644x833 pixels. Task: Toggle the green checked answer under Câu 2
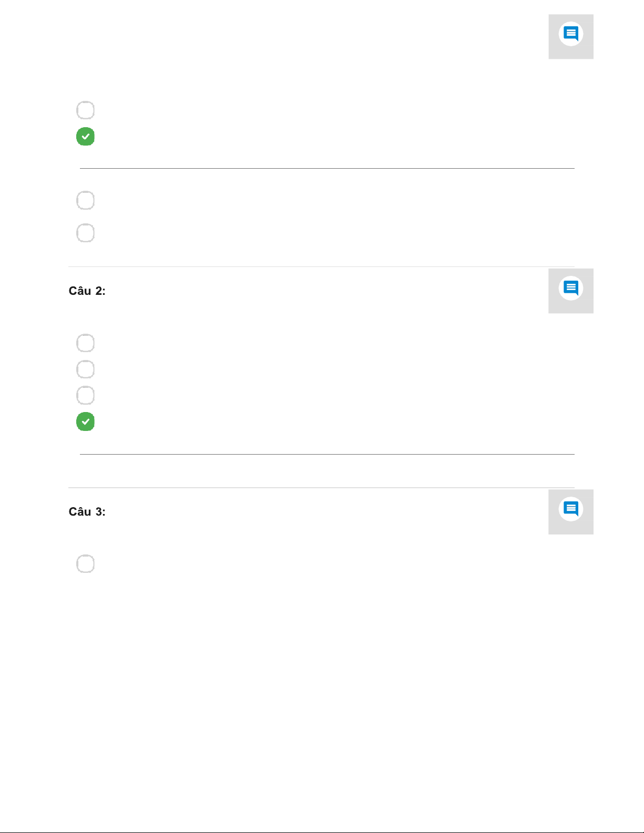point(85,421)
